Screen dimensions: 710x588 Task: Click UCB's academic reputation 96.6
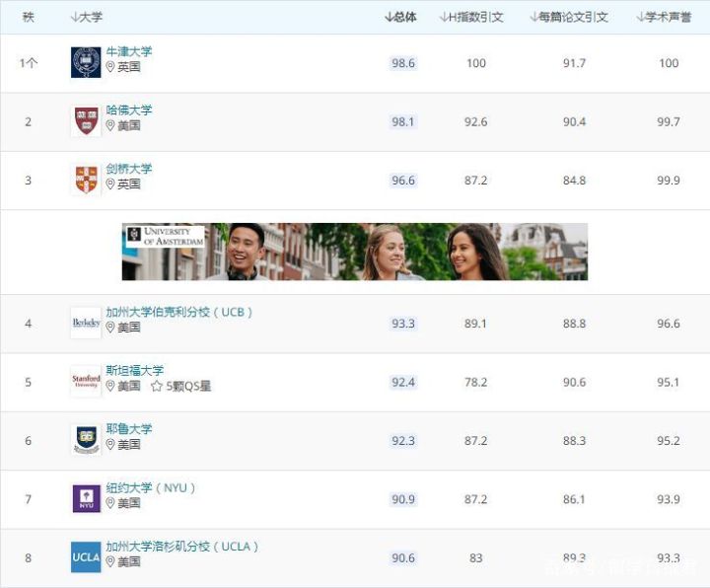[x=669, y=324]
